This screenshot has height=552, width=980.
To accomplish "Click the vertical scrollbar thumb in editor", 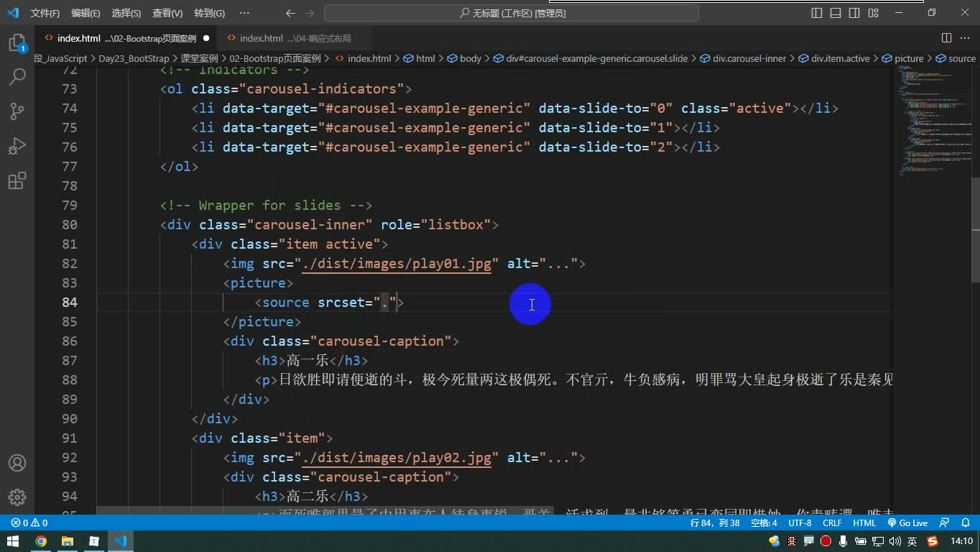I will tap(975, 230).
